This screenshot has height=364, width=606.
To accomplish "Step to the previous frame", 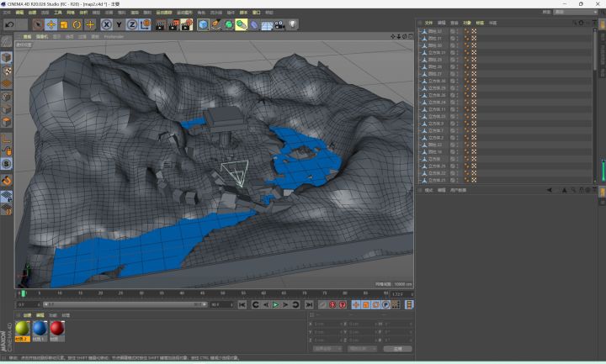I will point(265,304).
